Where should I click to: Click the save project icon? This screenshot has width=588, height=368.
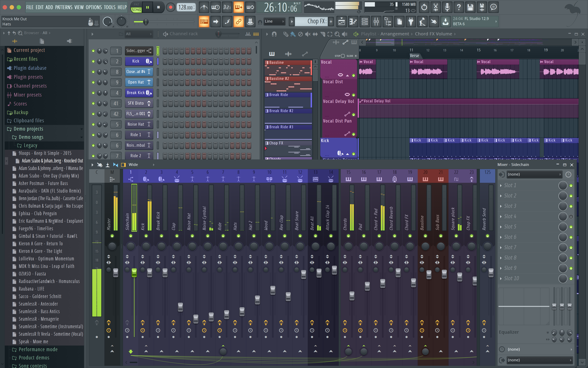(470, 7)
